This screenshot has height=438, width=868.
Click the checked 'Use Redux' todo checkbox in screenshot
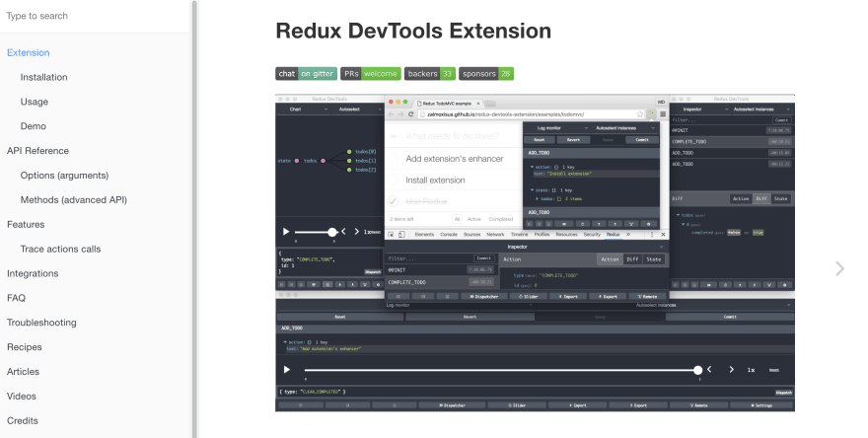(393, 201)
